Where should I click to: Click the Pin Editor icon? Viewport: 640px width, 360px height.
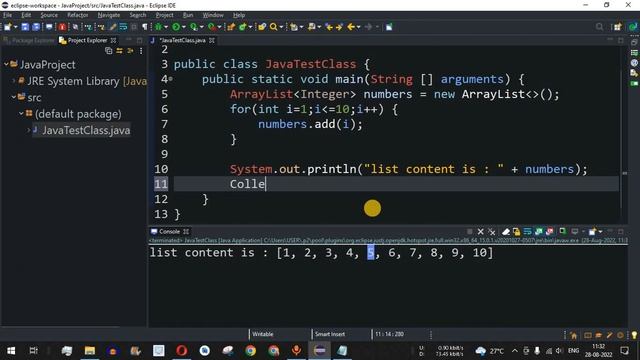pyautogui.click(x=389, y=27)
